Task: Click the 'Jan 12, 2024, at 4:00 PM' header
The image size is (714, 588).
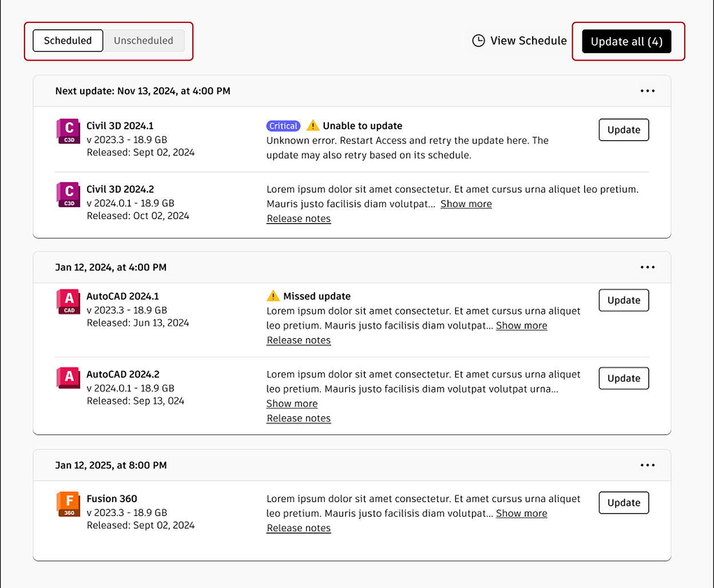Action: point(111,267)
